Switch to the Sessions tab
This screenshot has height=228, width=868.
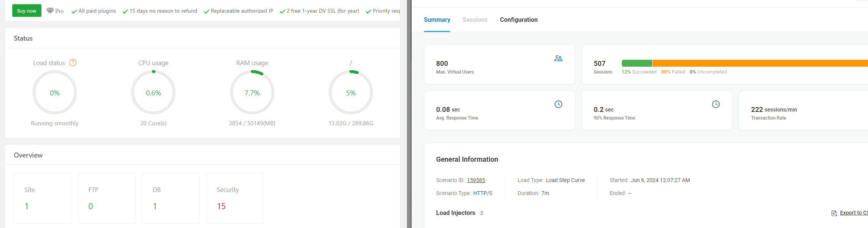click(x=475, y=20)
